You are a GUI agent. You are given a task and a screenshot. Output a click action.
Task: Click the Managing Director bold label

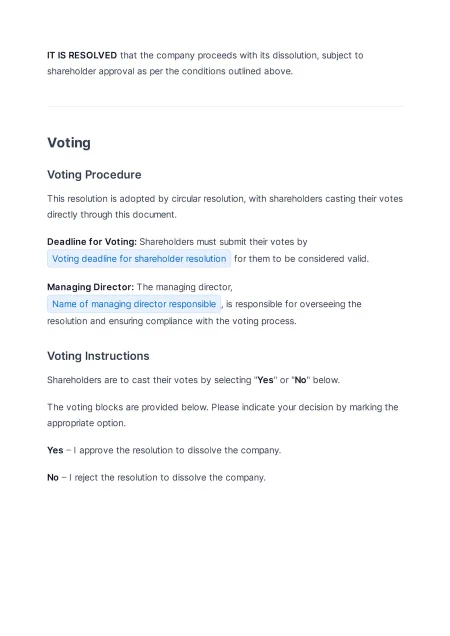(90, 287)
